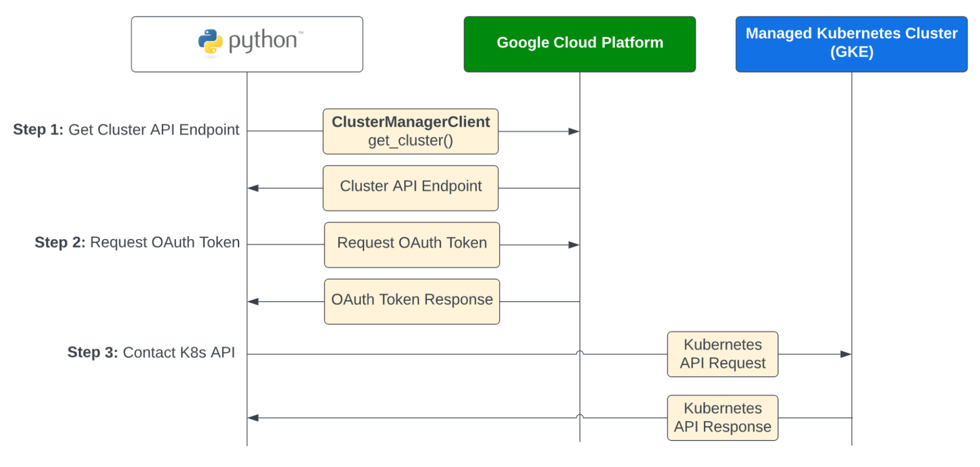Select the Python snake emblem
This screenshot has height=467, width=980.
click(210, 41)
